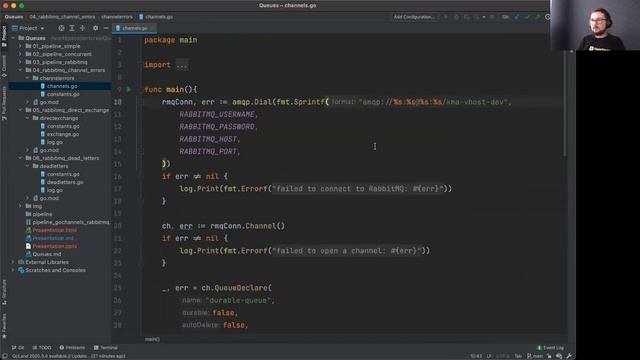Select Scratches and Consoles node
This screenshot has height=360, width=640.
[x=56, y=270]
